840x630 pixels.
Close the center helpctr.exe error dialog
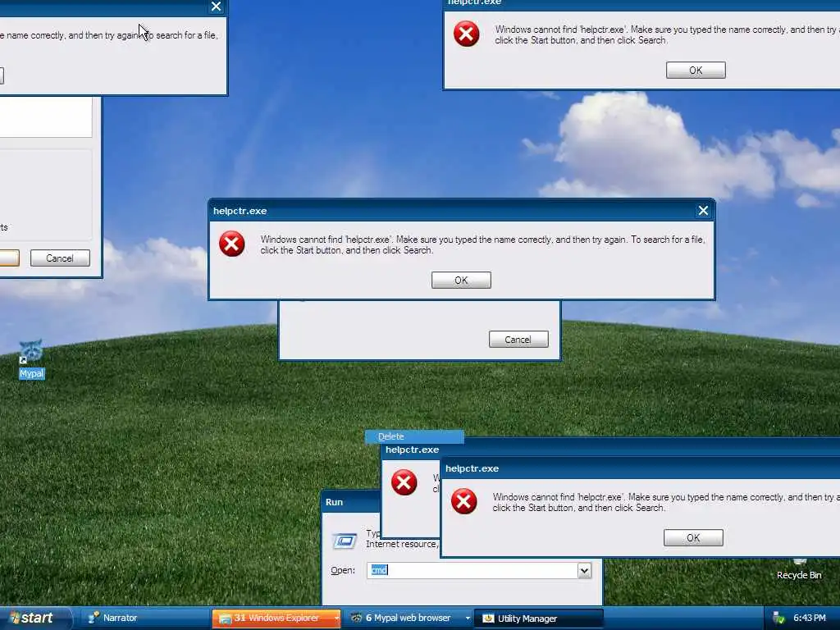pos(703,211)
